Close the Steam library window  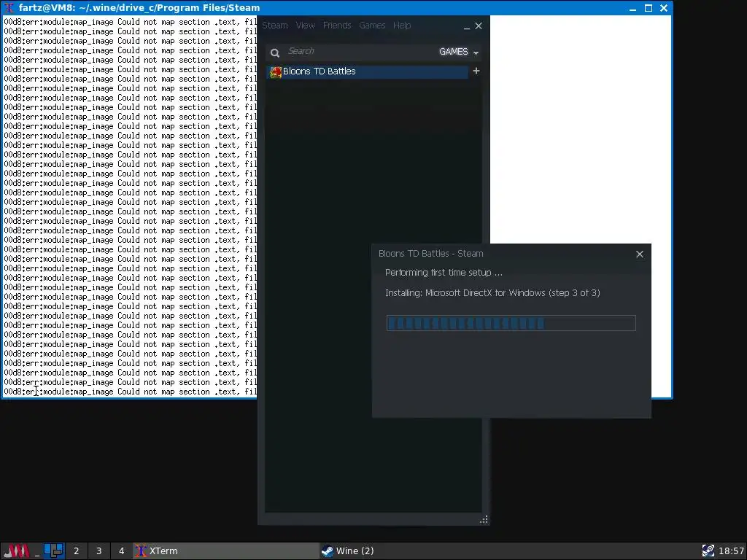(479, 26)
